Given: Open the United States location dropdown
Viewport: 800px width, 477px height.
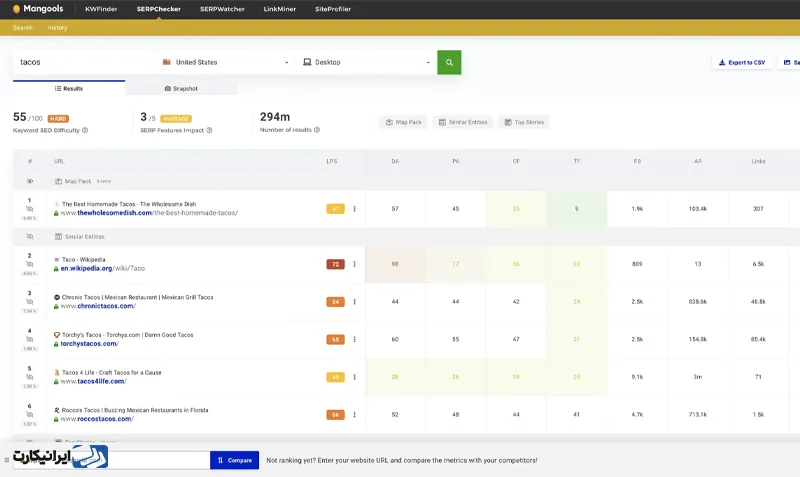Looking at the screenshot, I should coord(226,62).
